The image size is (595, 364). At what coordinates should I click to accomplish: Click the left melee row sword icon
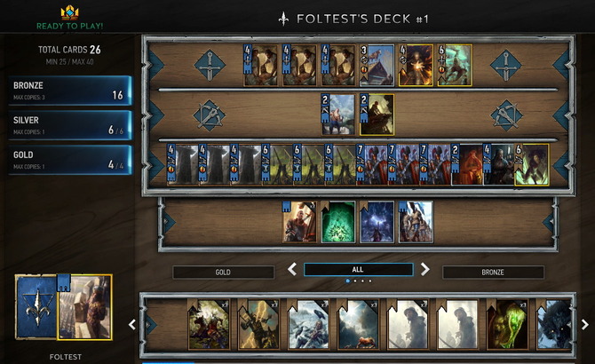pyautogui.click(x=210, y=65)
